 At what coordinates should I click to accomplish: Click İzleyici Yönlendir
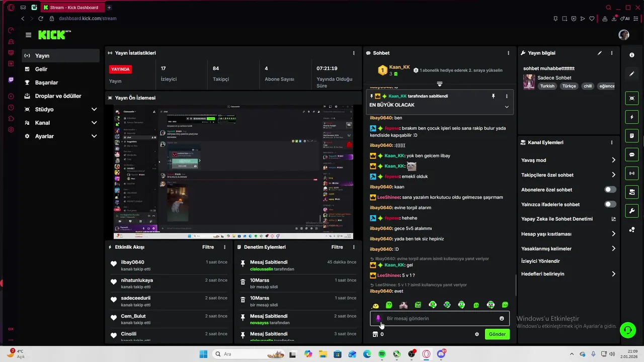540,261
